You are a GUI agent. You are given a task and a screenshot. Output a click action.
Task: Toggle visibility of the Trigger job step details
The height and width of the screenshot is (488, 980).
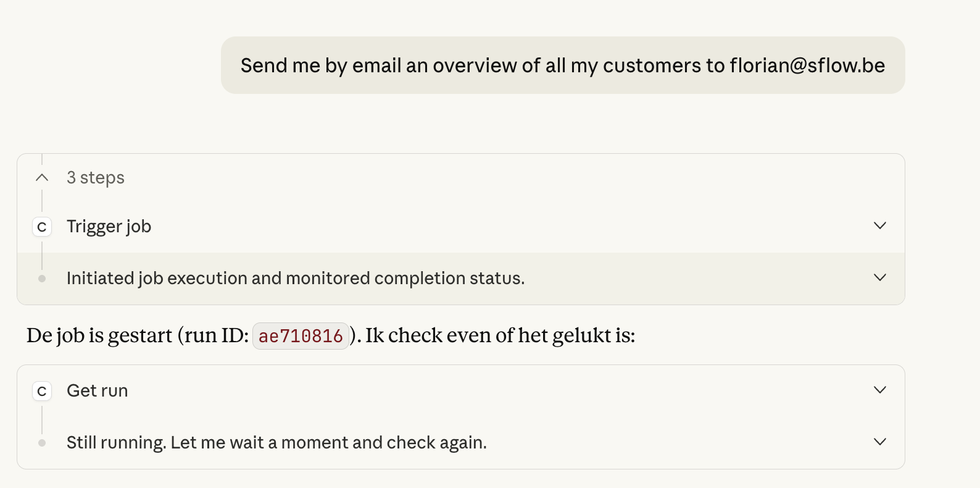click(x=880, y=225)
